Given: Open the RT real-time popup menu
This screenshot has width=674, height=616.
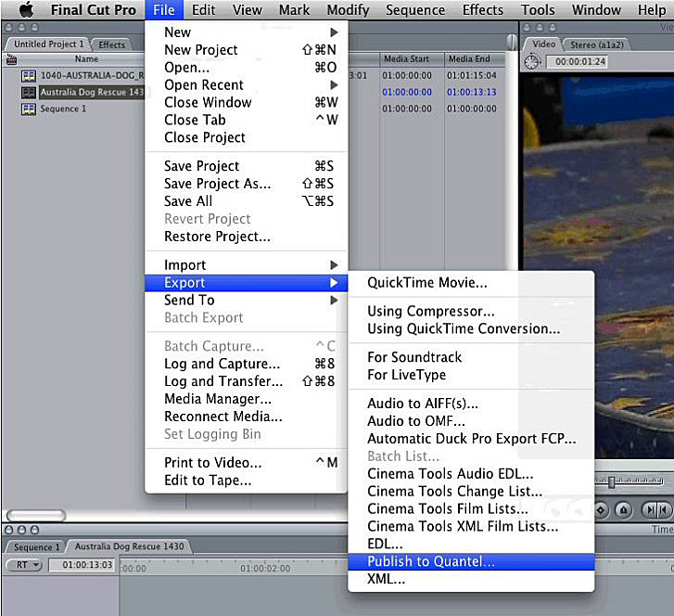Looking at the screenshot, I should coord(24,565).
